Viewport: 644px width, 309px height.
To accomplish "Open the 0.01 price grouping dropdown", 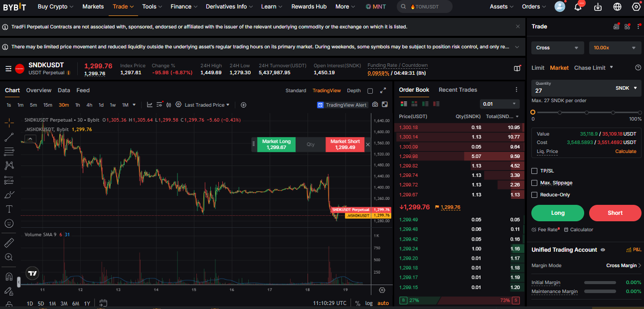I will point(500,104).
